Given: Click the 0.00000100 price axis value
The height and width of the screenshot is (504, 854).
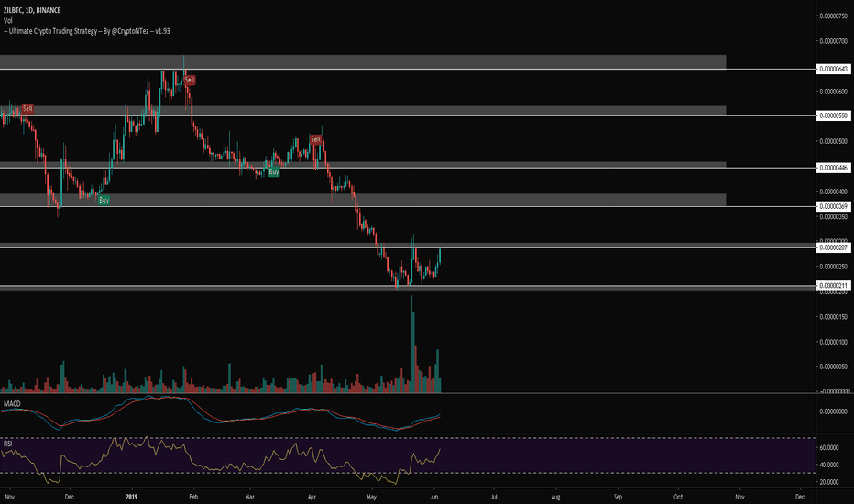Looking at the screenshot, I should (x=833, y=342).
